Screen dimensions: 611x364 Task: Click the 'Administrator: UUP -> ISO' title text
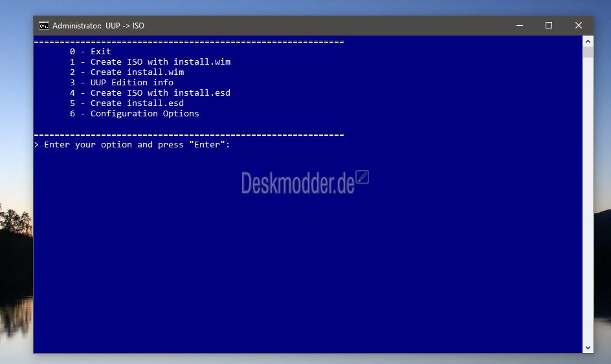point(98,26)
